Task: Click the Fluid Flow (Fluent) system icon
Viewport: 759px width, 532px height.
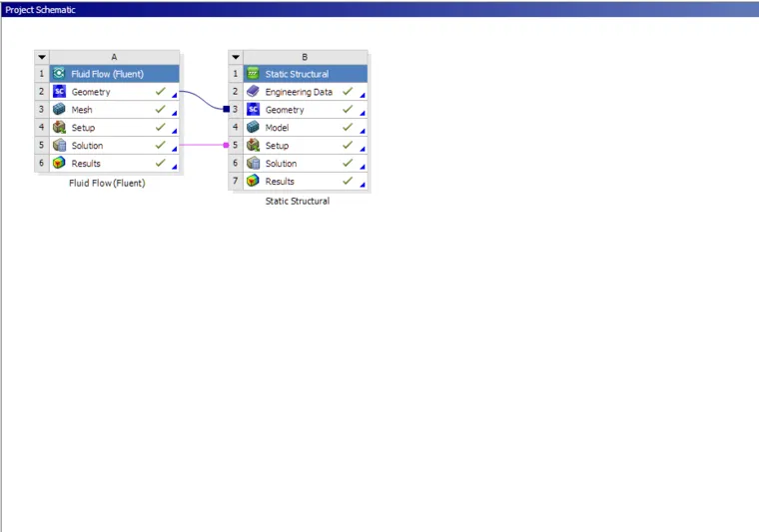Action: tap(59, 74)
